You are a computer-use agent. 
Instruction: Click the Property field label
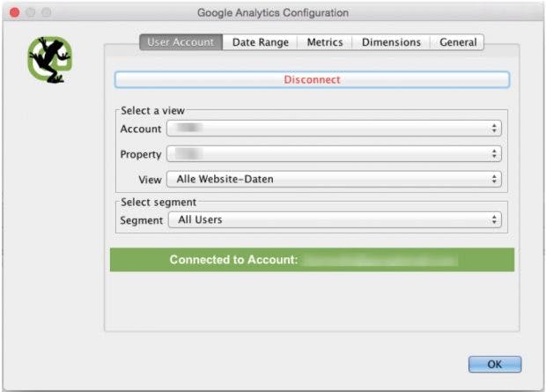(x=141, y=154)
